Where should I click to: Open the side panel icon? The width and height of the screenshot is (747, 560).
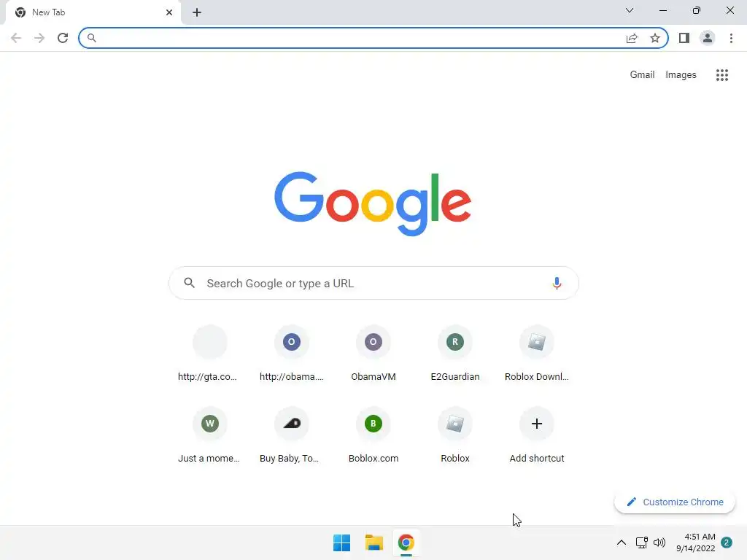point(684,38)
